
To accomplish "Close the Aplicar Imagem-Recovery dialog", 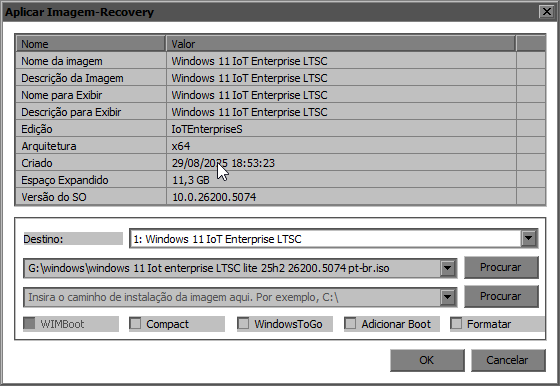I will point(546,12).
